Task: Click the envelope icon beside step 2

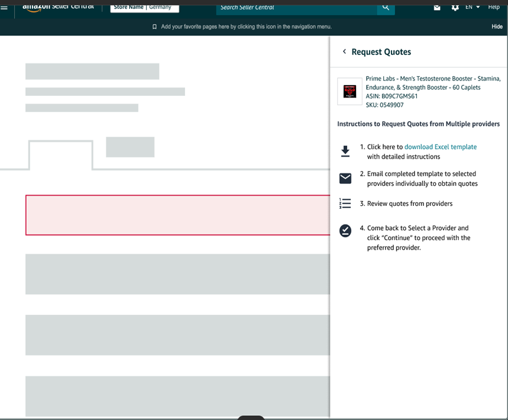Action: click(345, 178)
